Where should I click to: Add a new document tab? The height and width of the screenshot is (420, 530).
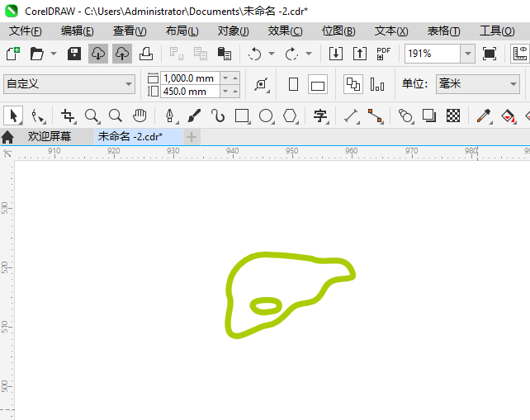192,137
